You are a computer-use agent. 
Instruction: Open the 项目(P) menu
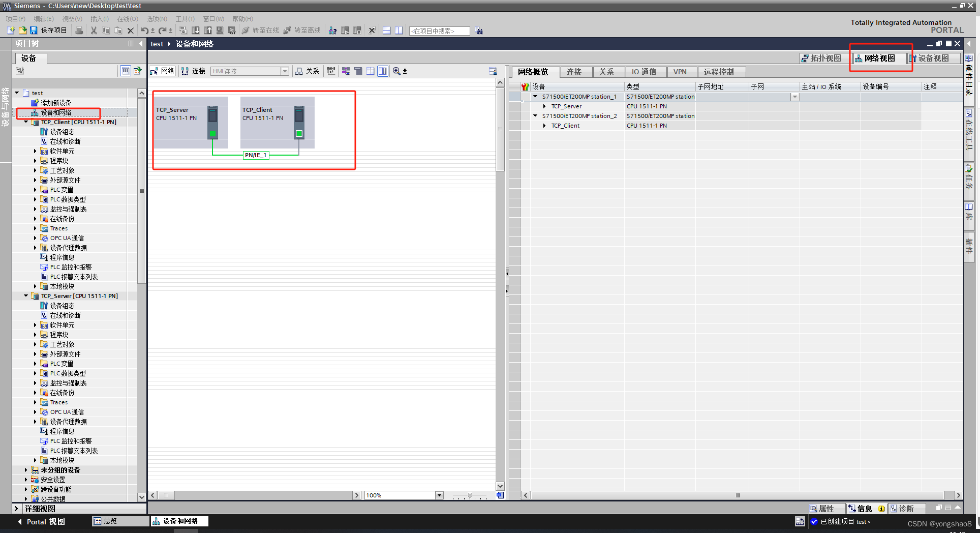point(16,19)
